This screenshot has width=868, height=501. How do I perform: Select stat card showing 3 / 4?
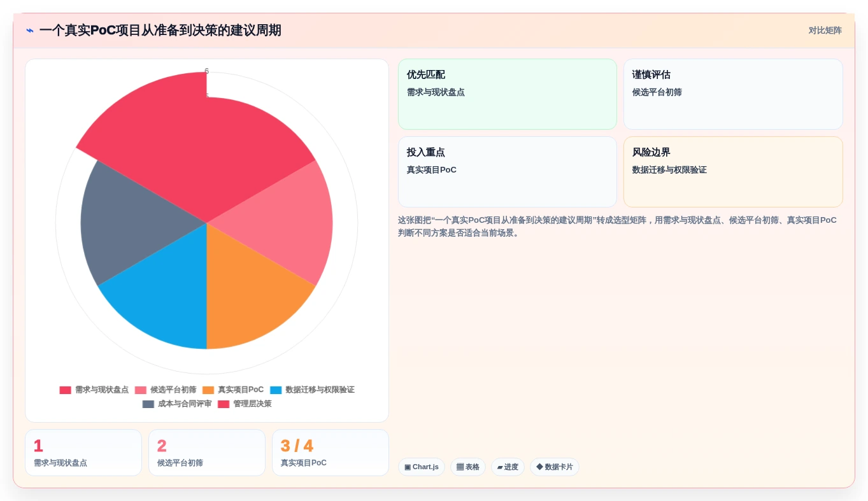tap(331, 453)
